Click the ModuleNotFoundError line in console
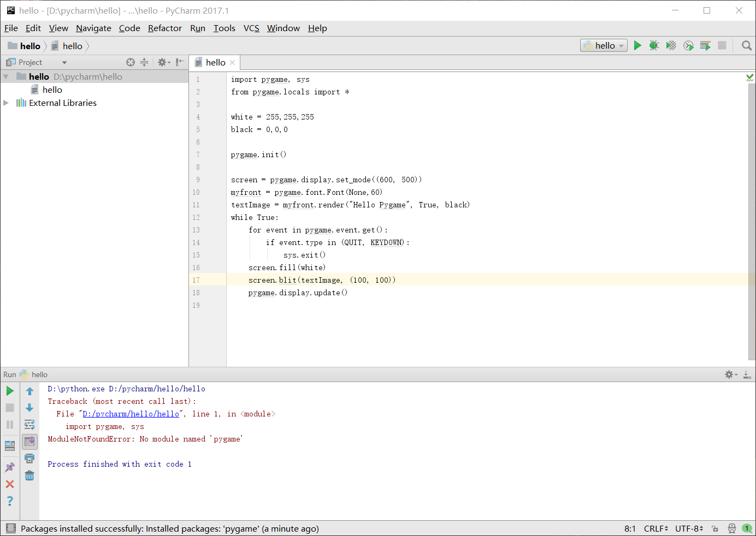 click(x=145, y=439)
